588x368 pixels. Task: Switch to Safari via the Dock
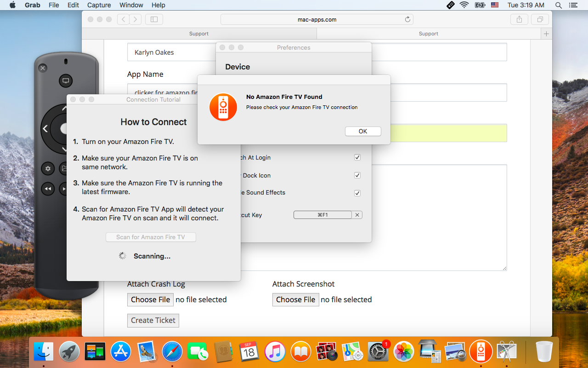tap(172, 352)
